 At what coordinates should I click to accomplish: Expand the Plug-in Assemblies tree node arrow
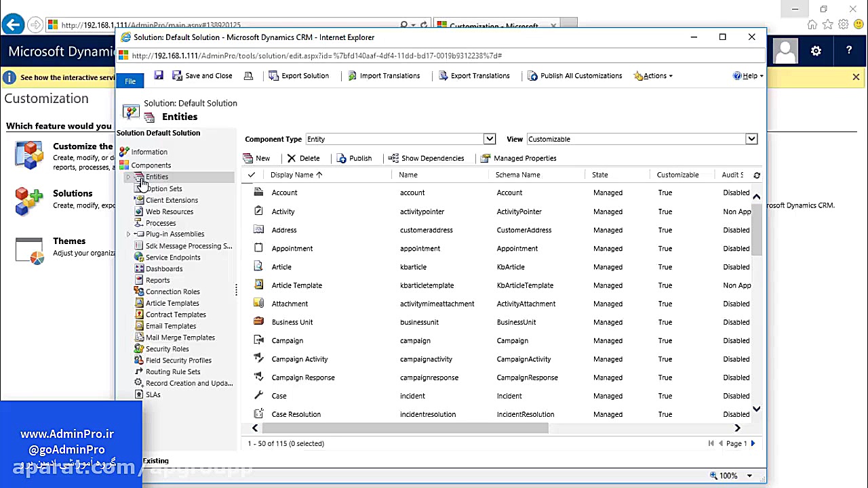coord(128,234)
